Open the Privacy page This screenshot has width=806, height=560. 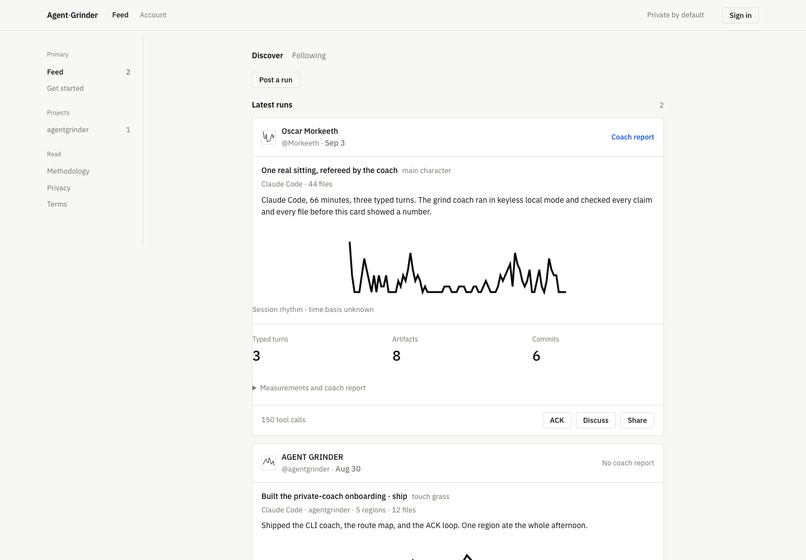click(59, 188)
